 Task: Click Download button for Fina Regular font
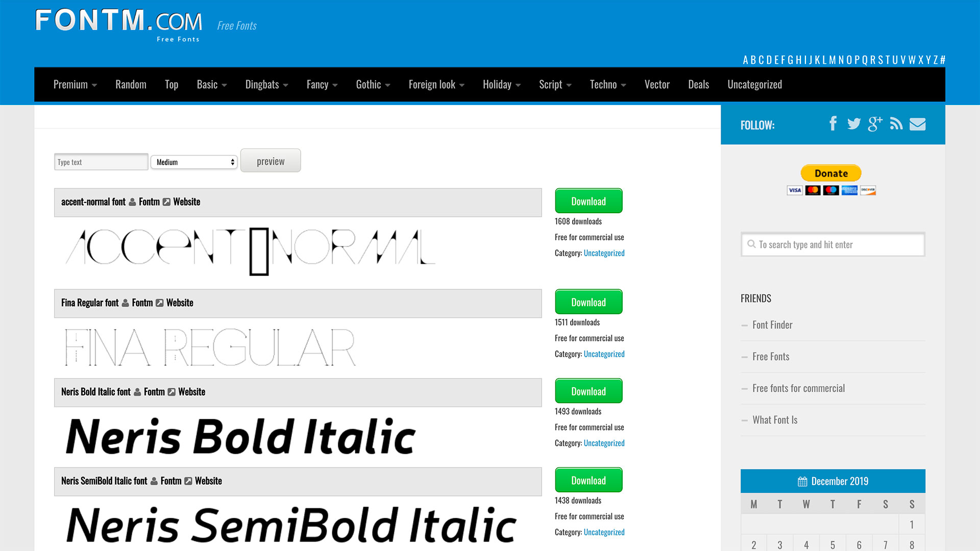point(589,302)
